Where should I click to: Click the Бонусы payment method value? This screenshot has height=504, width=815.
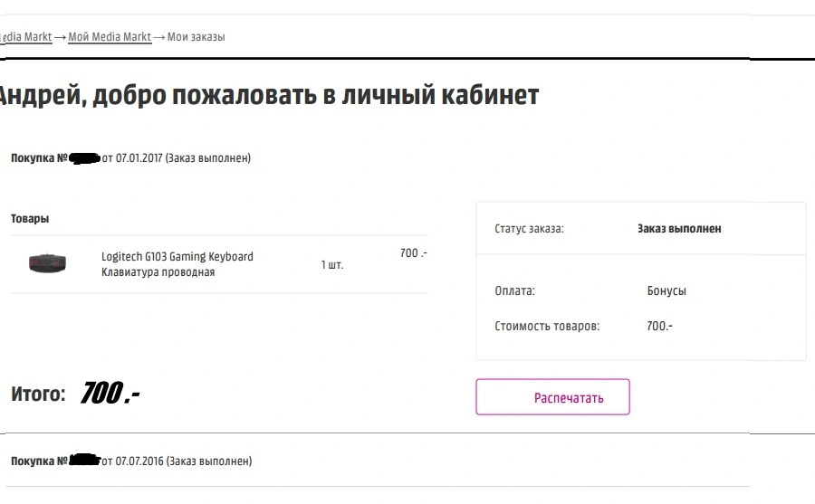(x=666, y=290)
